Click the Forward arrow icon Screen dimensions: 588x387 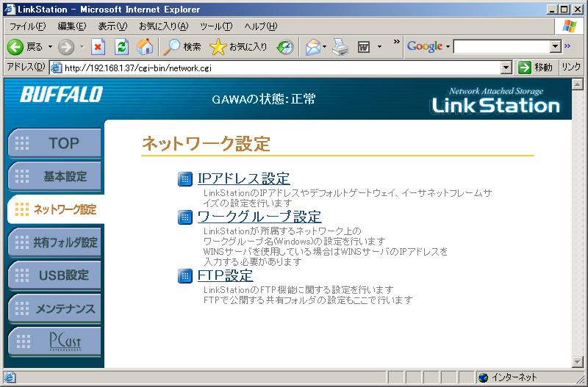(66, 47)
